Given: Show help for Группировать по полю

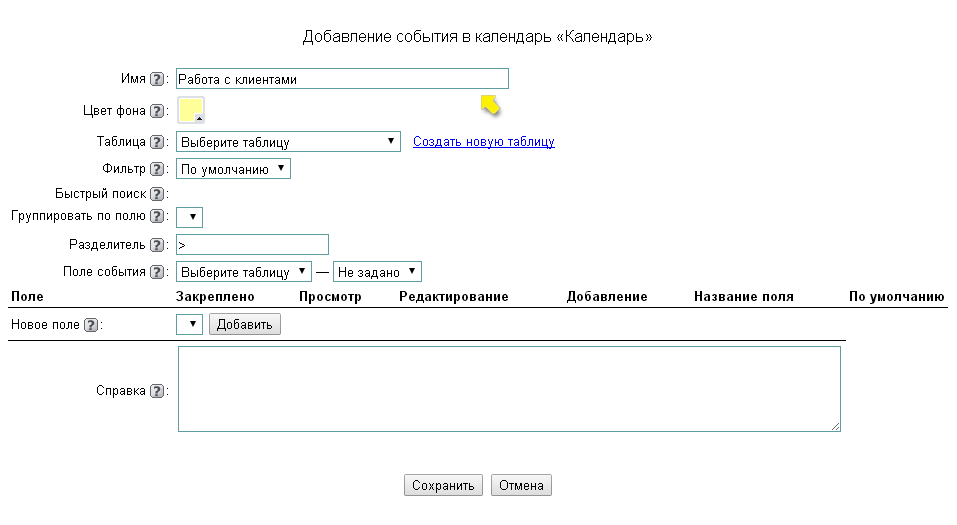Looking at the screenshot, I should 157,217.
